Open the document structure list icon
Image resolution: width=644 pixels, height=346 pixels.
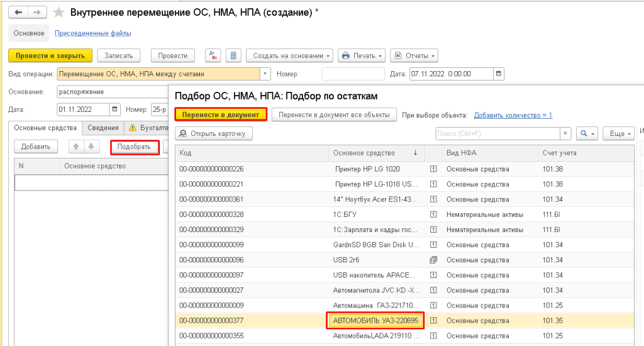(x=233, y=55)
